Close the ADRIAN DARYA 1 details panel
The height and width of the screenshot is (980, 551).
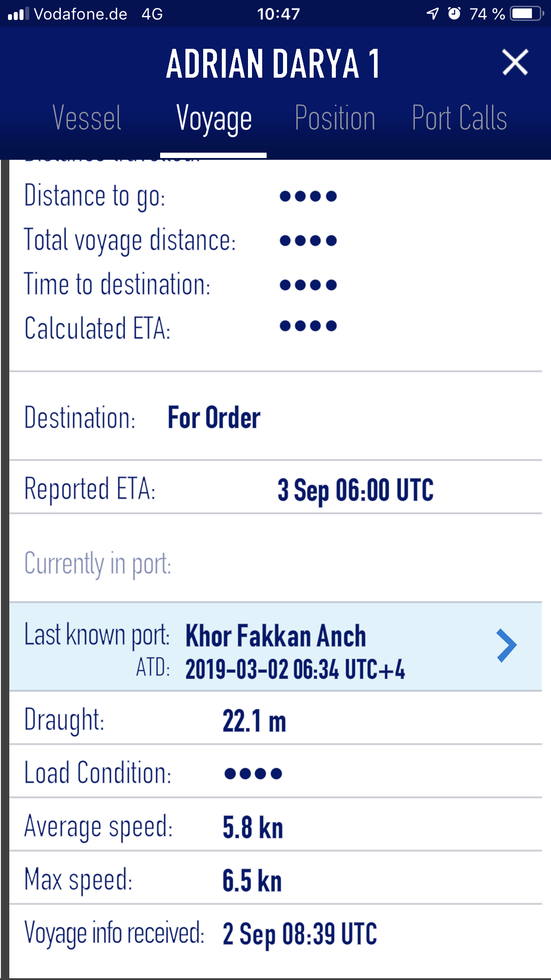(x=515, y=62)
